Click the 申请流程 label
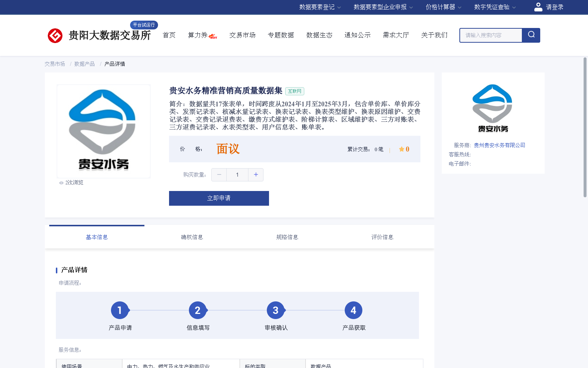The image size is (588, 368). click(70, 283)
